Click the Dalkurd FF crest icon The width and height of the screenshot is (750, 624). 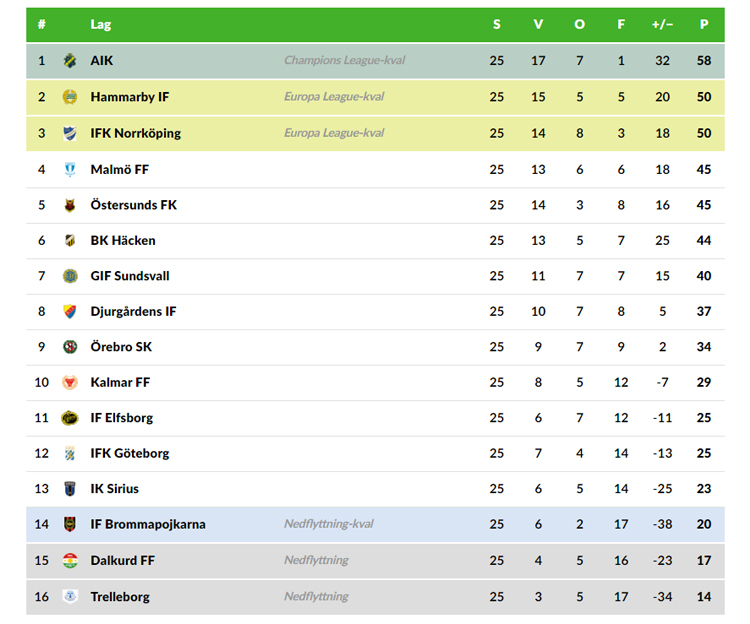[x=70, y=560]
